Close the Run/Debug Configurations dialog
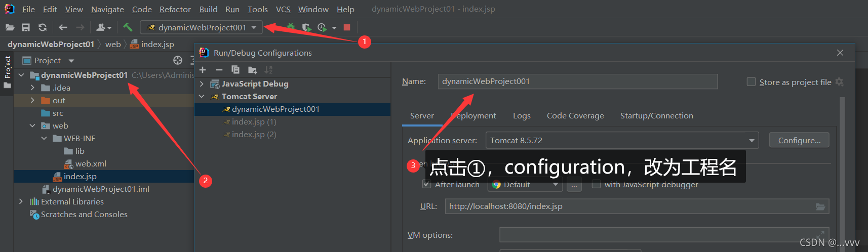 [x=840, y=53]
